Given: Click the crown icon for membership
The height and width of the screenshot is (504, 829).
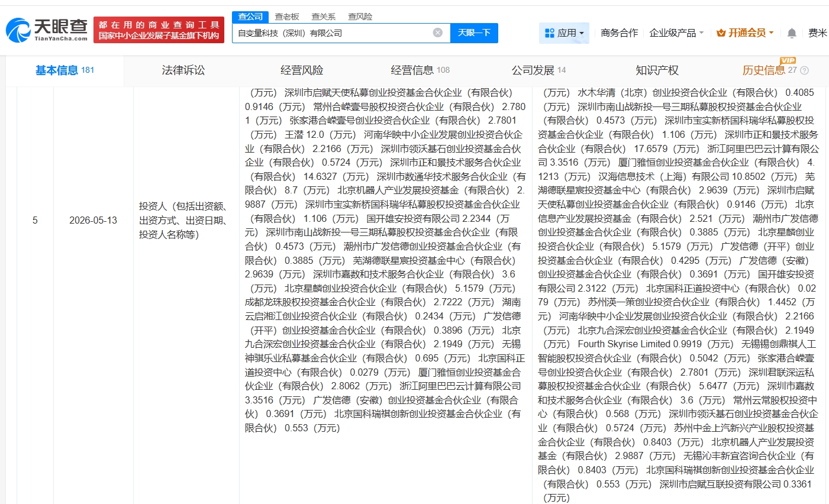Looking at the screenshot, I should tap(721, 33).
